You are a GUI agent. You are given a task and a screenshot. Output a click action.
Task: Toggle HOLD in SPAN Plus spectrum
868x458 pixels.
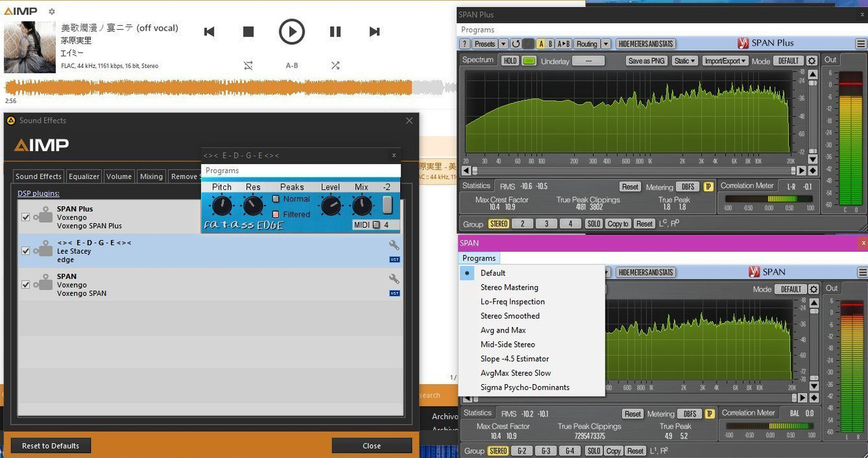[x=510, y=60]
